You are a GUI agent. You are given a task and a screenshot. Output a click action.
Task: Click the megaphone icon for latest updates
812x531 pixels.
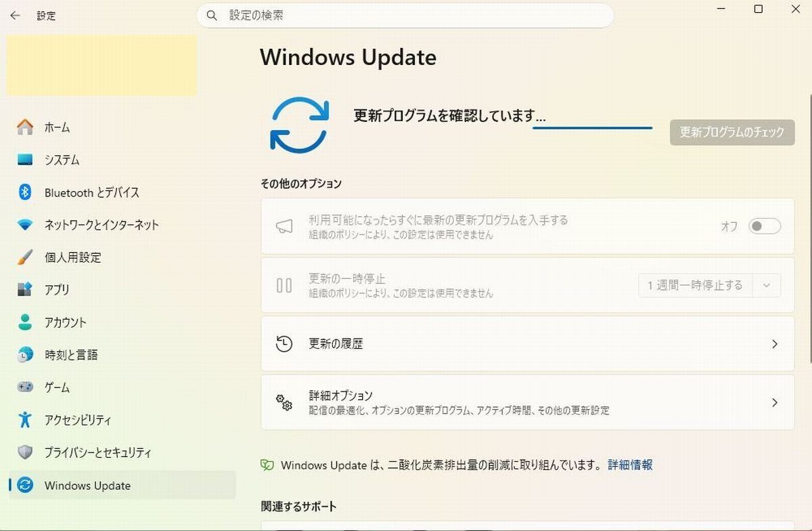(284, 227)
